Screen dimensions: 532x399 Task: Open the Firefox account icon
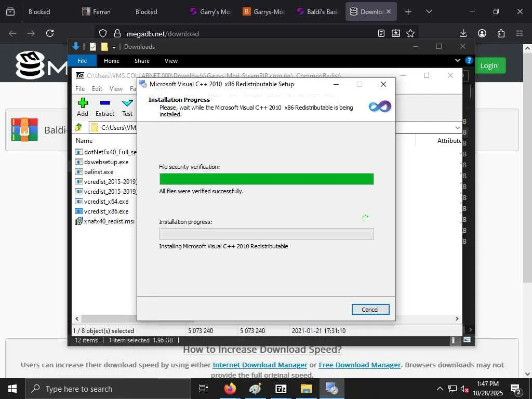click(x=482, y=33)
